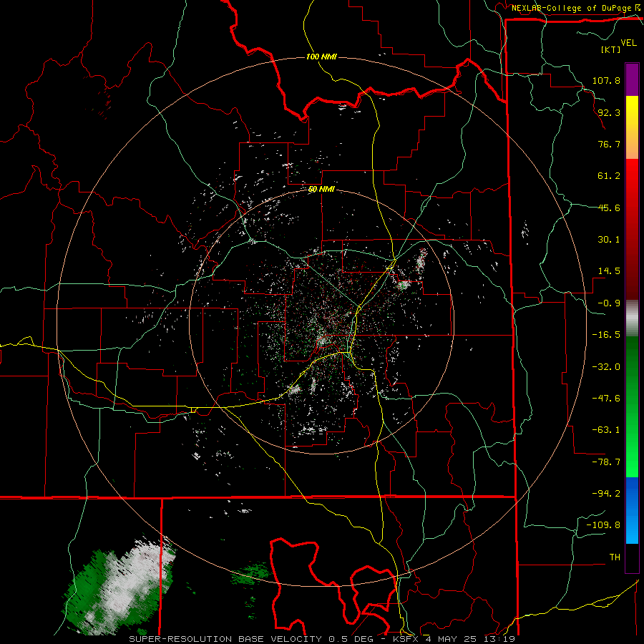The image size is (644, 644).
Task: Click the small green echo near the bottom center
Action: (250, 574)
